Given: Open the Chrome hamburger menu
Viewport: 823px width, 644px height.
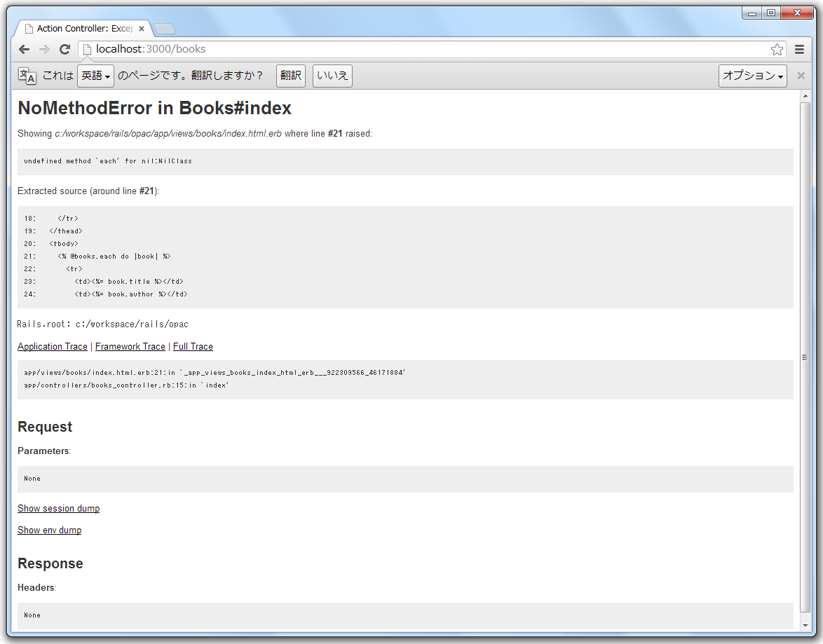Looking at the screenshot, I should pos(799,49).
